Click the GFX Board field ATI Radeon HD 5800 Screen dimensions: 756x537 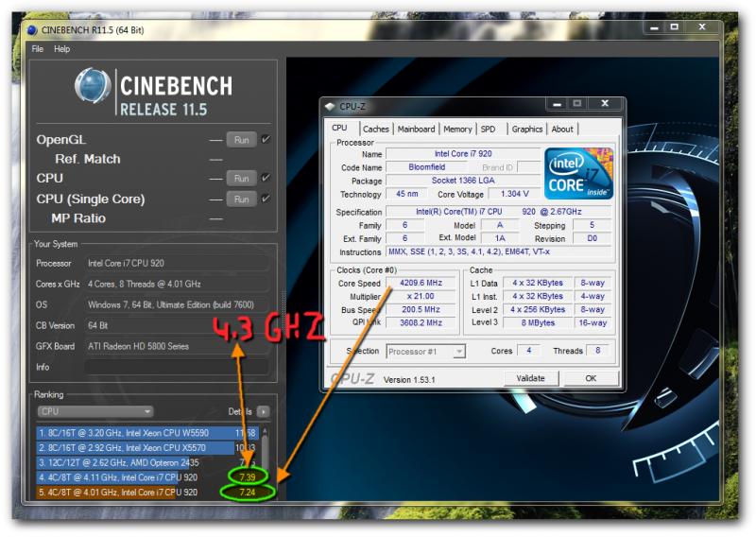pyautogui.click(x=177, y=346)
